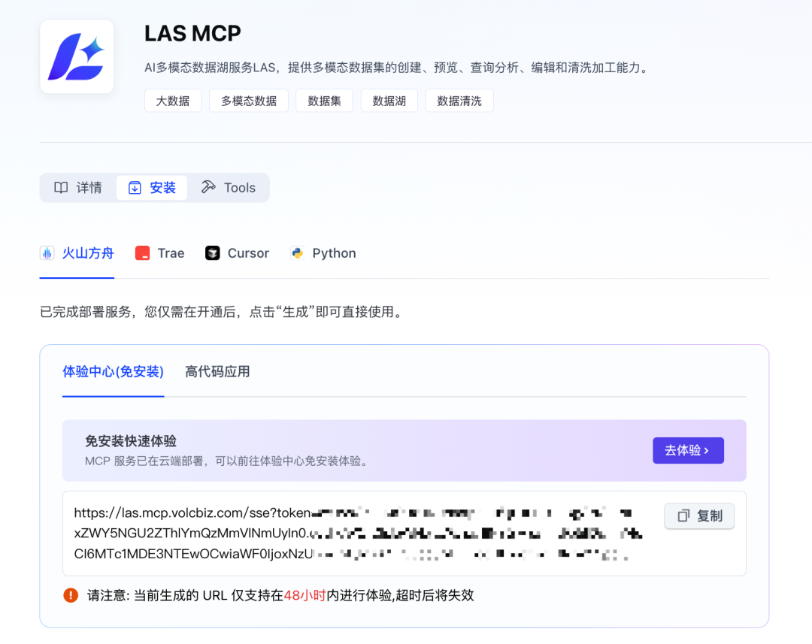Select the Cursor platform tab
The image size is (812, 644).
click(x=237, y=253)
